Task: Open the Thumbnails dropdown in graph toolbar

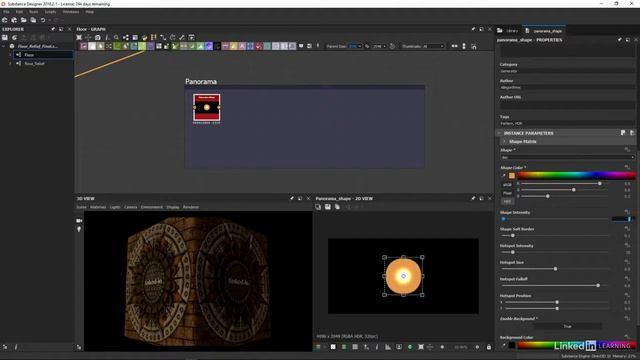Action: point(433,47)
